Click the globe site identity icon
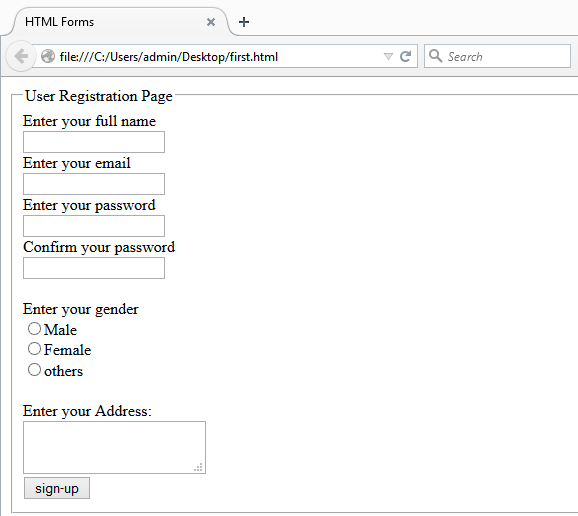 point(48,56)
